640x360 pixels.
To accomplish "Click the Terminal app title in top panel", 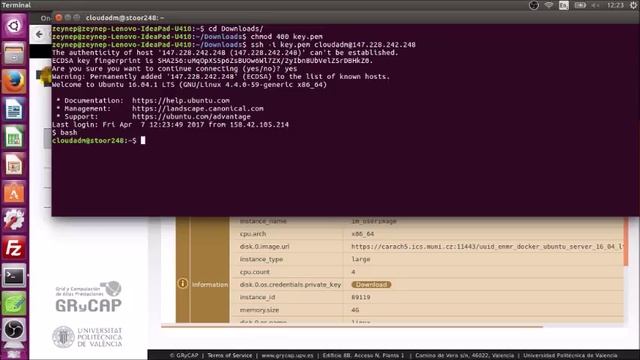I will (16, 5).
